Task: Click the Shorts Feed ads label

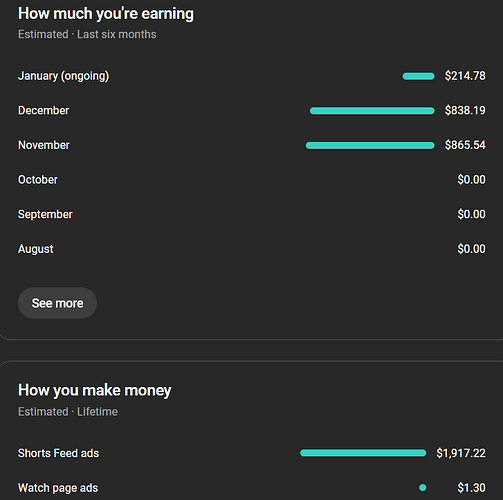Action: coord(58,453)
